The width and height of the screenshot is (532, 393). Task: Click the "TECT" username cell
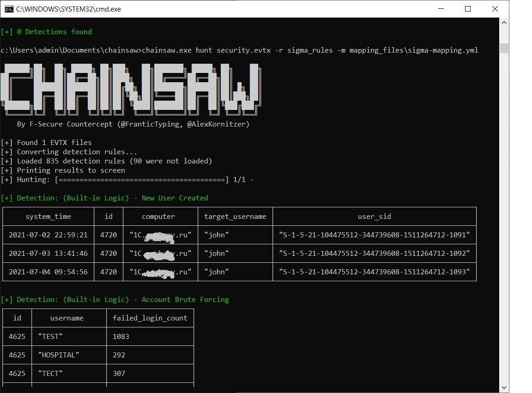50,374
